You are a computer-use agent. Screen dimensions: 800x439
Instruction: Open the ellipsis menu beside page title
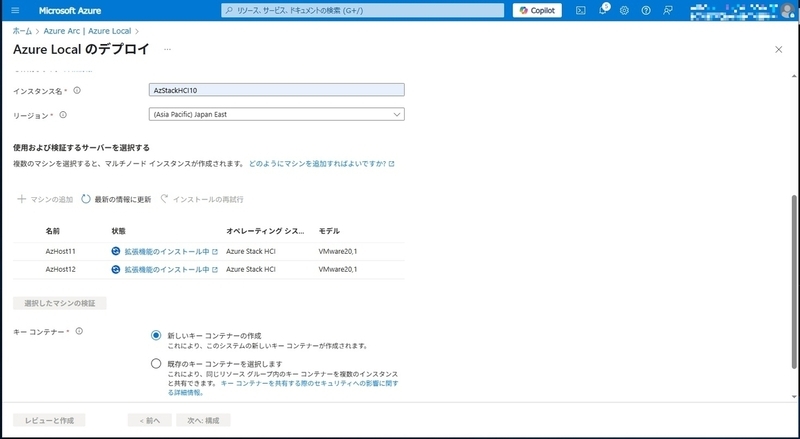(167, 50)
